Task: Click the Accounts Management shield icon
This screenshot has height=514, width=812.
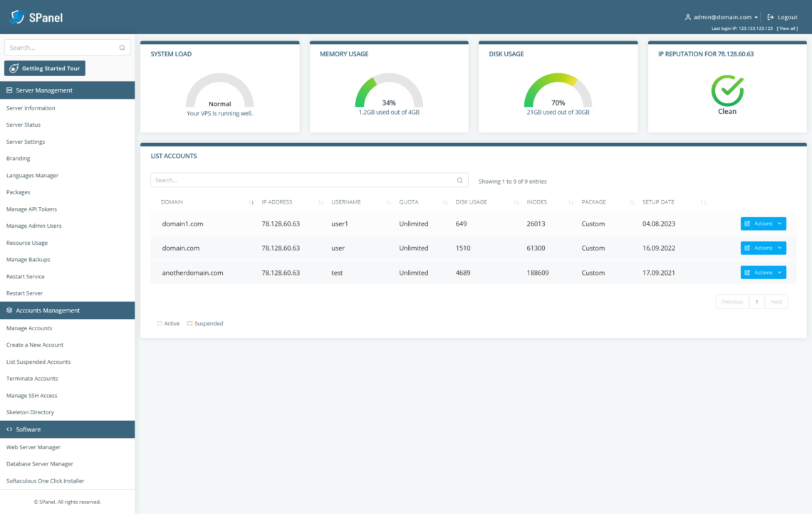Action: pyautogui.click(x=9, y=310)
